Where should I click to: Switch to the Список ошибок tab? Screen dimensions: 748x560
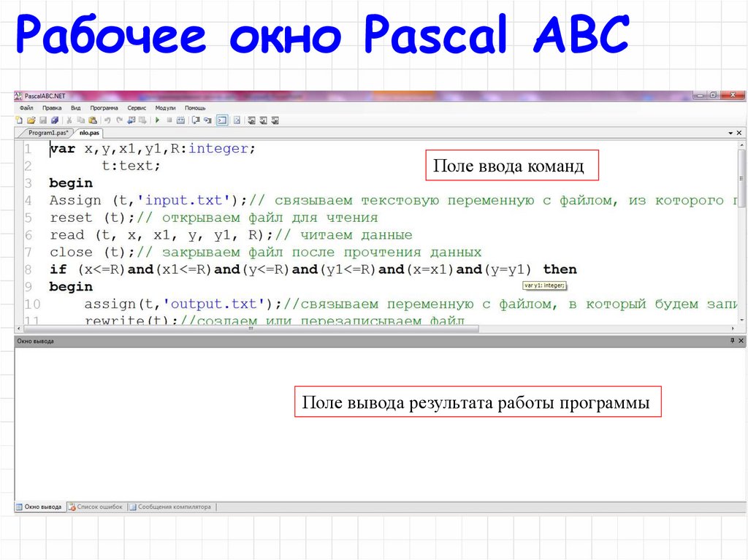(96, 507)
